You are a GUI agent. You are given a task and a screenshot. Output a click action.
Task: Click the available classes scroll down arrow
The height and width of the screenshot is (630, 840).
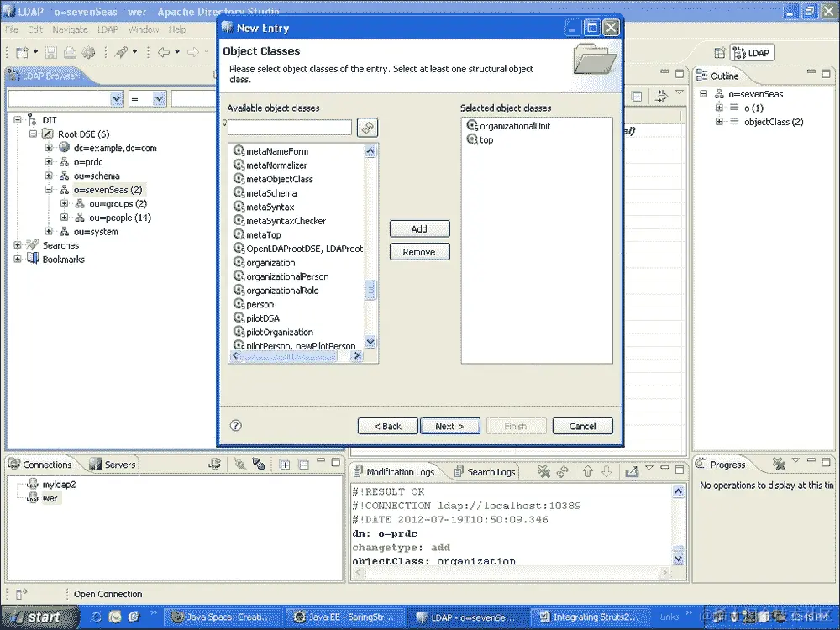click(x=370, y=341)
